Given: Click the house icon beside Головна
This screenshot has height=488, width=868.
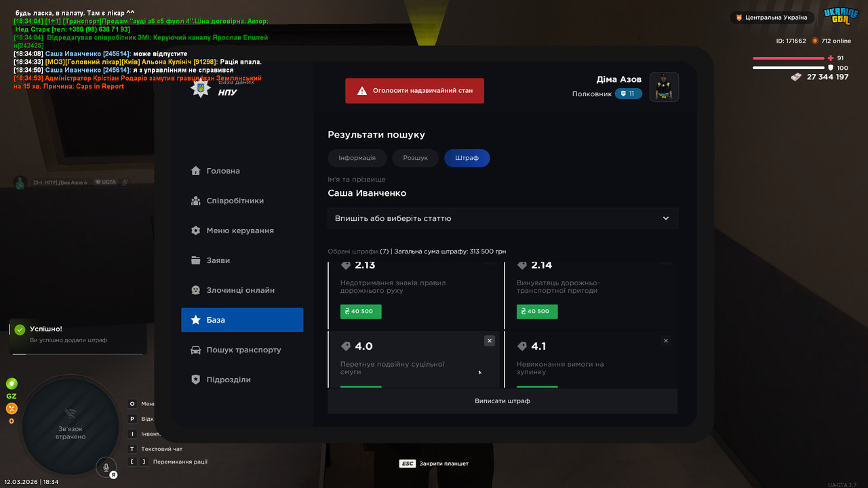Looking at the screenshot, I should (196, 171).
